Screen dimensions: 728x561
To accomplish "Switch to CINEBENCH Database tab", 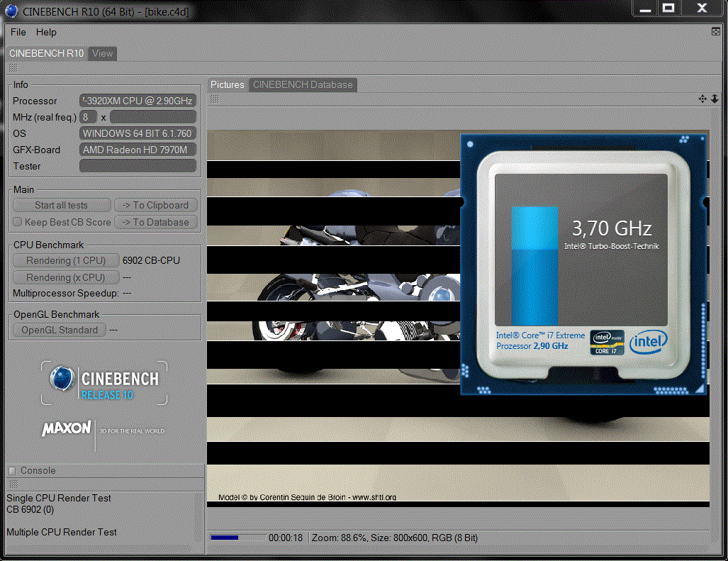I will (303, 84).
